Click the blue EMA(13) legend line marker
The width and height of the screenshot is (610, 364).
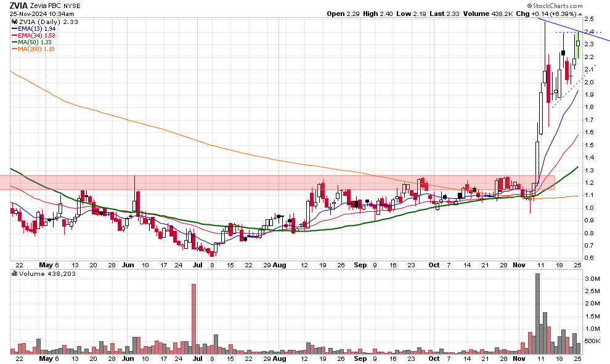click(14, 28)
